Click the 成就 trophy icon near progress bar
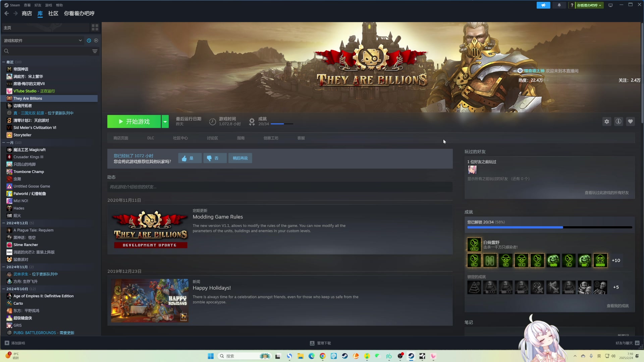Image resolution: width=644 pixels, height=362 pixels. [x=252, y=122]
